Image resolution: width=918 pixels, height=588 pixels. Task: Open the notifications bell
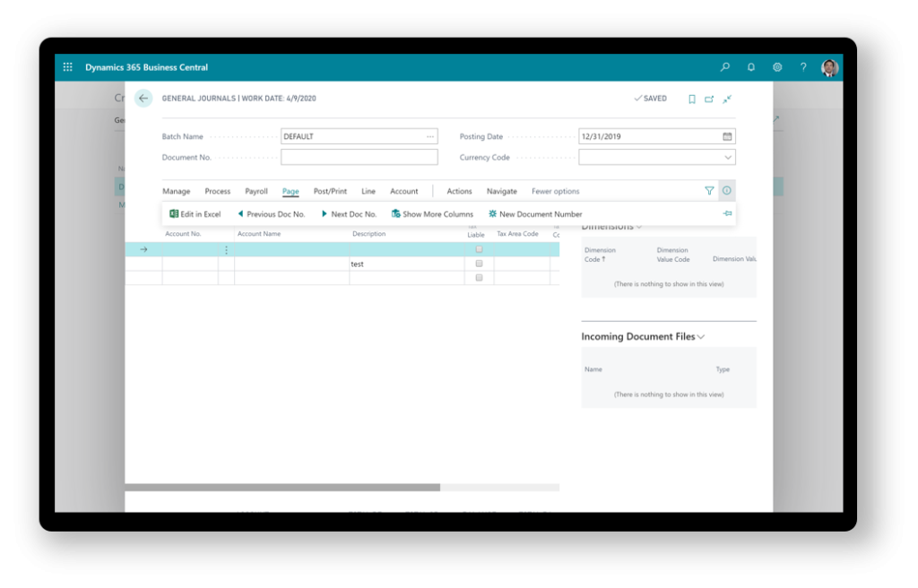[x=750, y=67]
